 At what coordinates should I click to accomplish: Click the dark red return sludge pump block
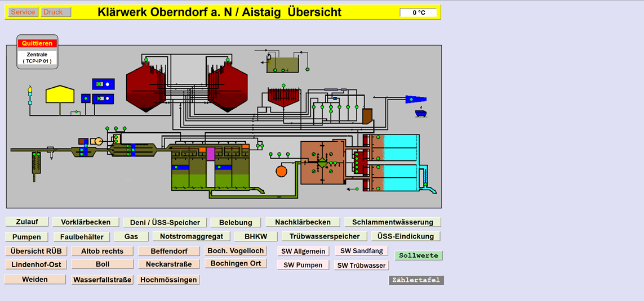click(358, 163)
